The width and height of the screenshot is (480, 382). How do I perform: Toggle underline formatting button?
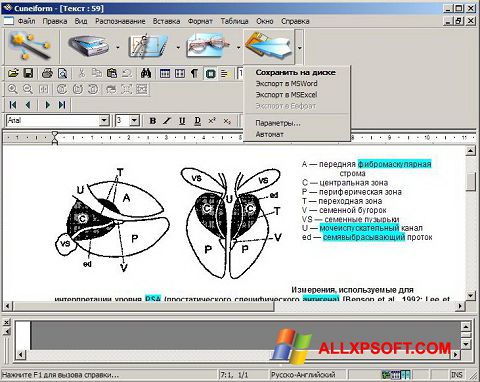click(182, 121)
